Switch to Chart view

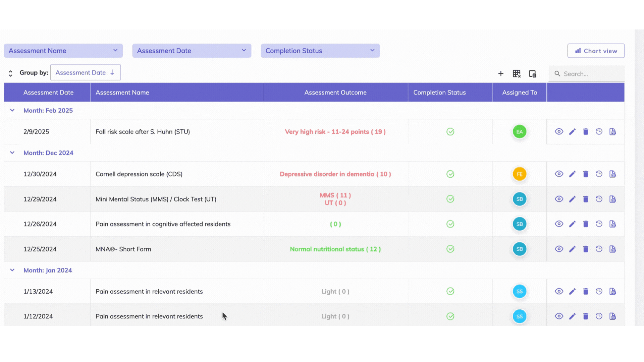click(596, 51)
